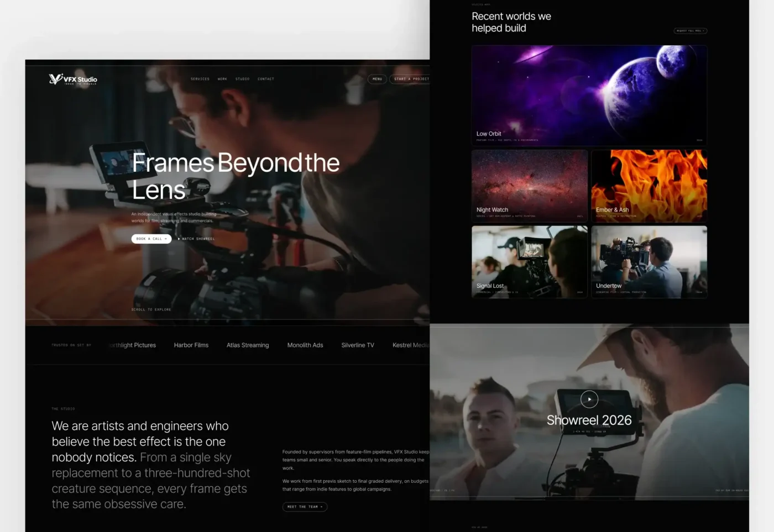Click the Watch Showreel link
Image resolution: width=774 pixels, height=532 pixels.
196,239
